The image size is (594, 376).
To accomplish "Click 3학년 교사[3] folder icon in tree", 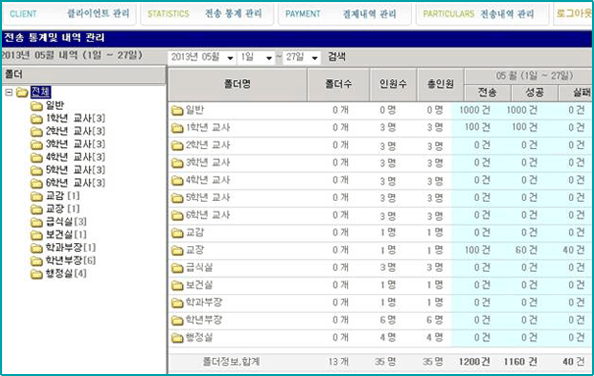I will [36, 145].
